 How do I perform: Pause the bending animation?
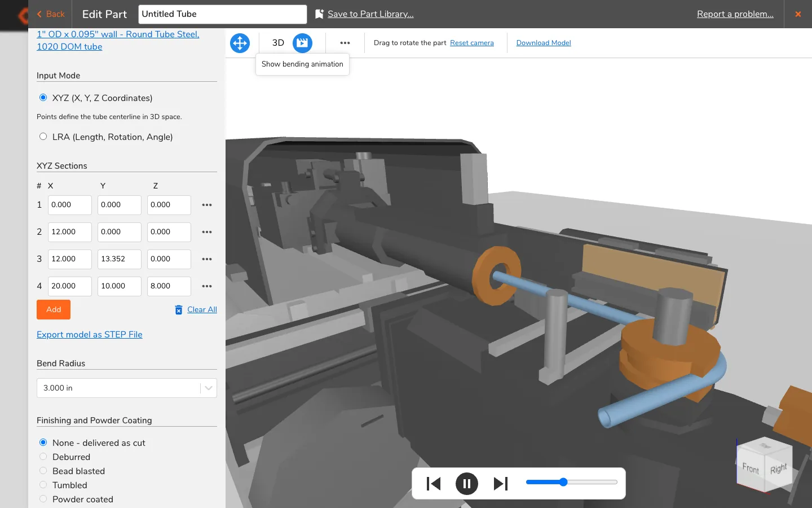pos(467,484)
